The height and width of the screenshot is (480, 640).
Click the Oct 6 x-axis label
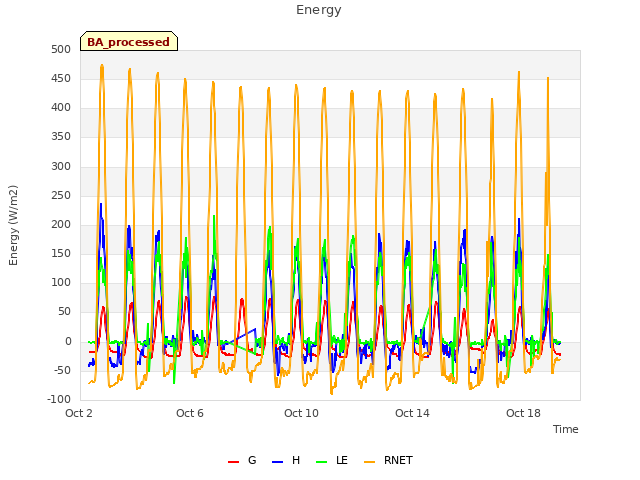point(190,413)
